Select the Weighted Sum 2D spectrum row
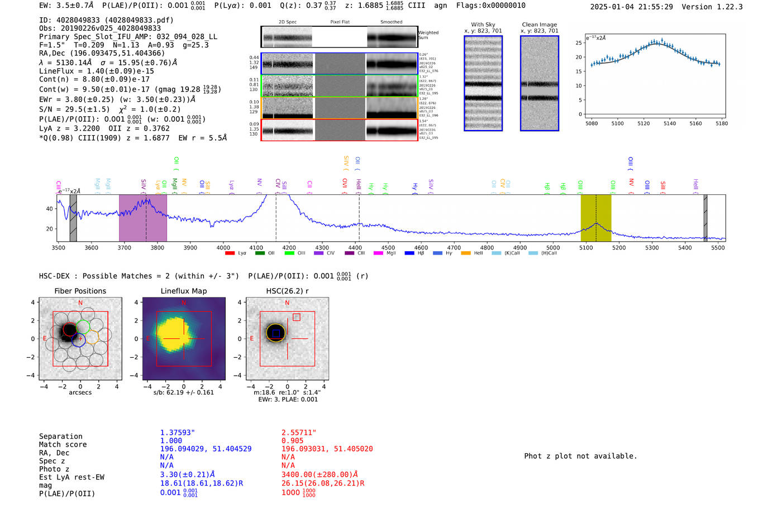 click(x=340, y=37)
